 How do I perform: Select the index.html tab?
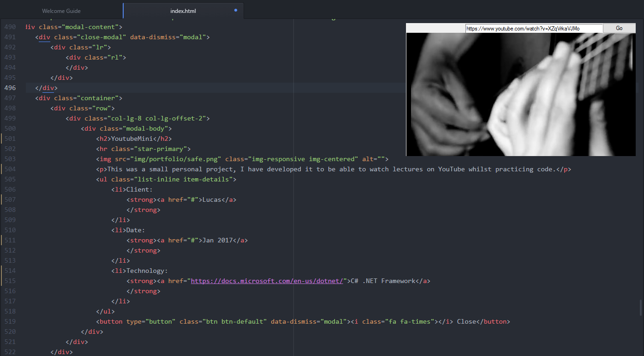183,11
